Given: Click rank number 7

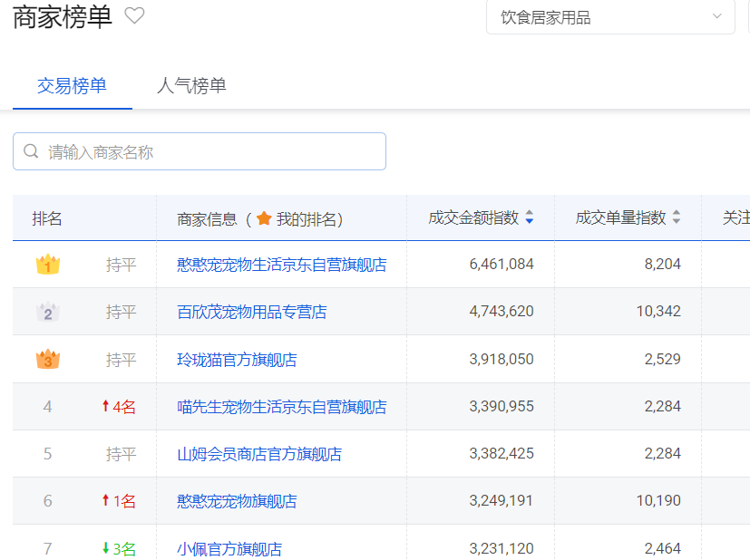Looking at the screenshot, I should 47,549.
